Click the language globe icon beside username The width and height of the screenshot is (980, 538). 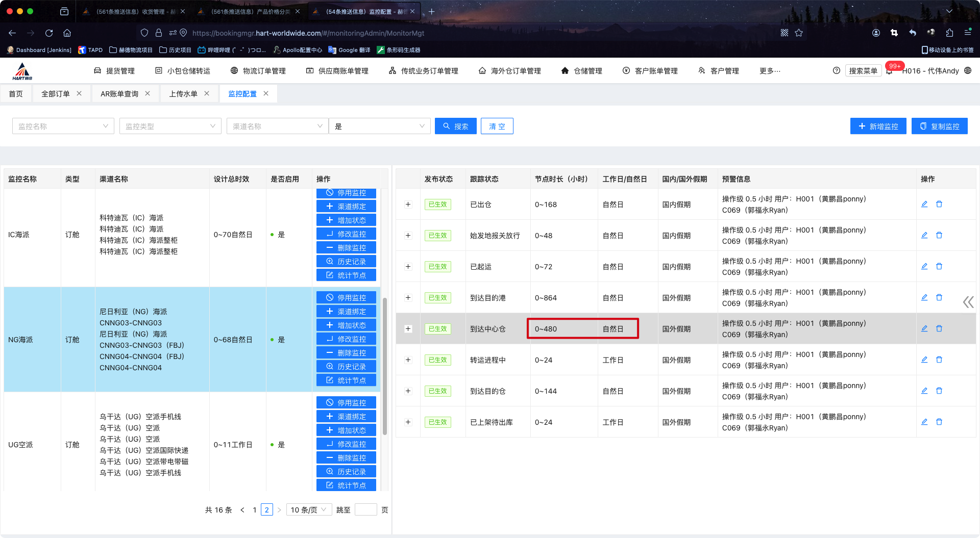pos(968,71)
